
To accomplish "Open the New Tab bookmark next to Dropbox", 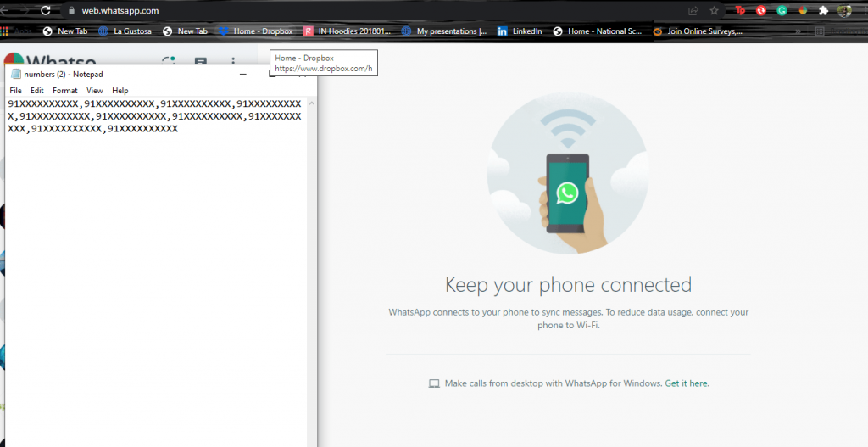I will (x=185, y=31).
